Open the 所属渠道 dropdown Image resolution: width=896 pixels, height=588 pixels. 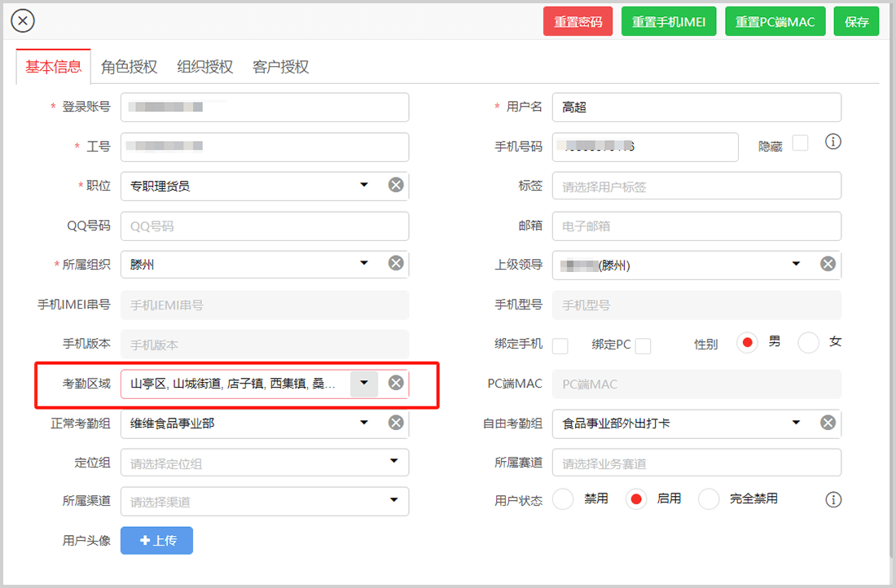point(394,500)
